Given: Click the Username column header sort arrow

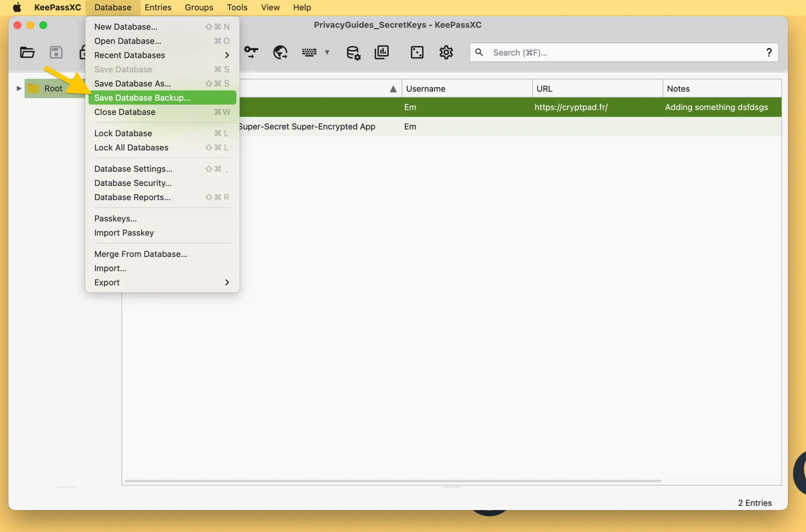Looking at the screenshot, I should click(393, 89).
